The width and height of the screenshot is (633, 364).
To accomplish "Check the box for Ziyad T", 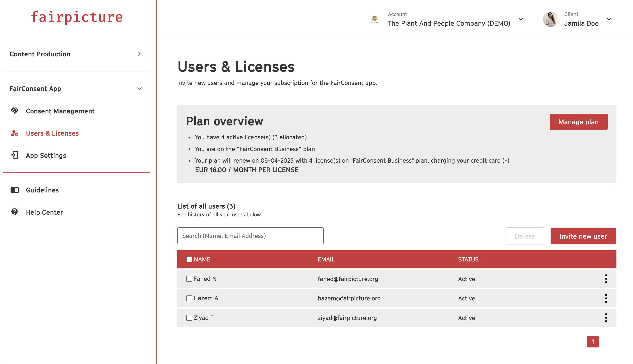I will click(189, 318).
